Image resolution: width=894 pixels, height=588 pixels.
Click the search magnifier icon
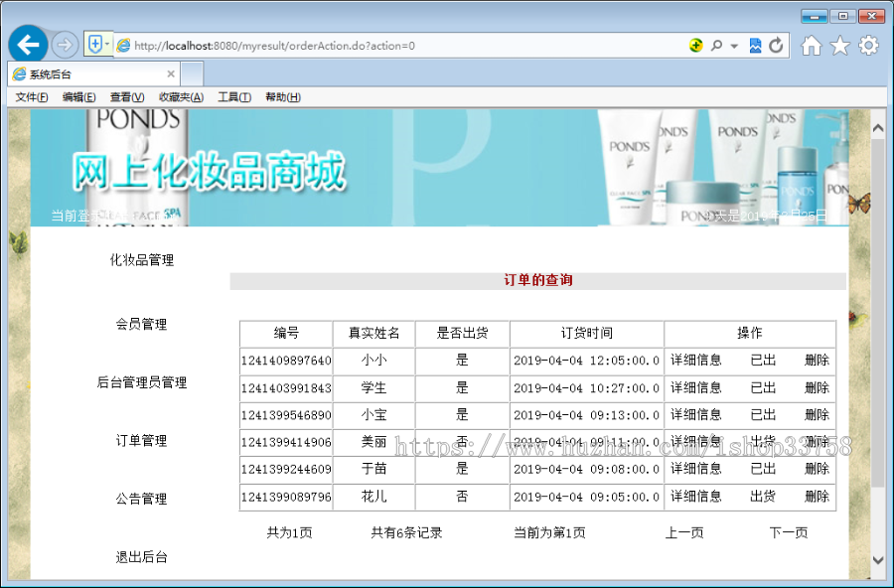pyautogui.click(x=716, y=45)
